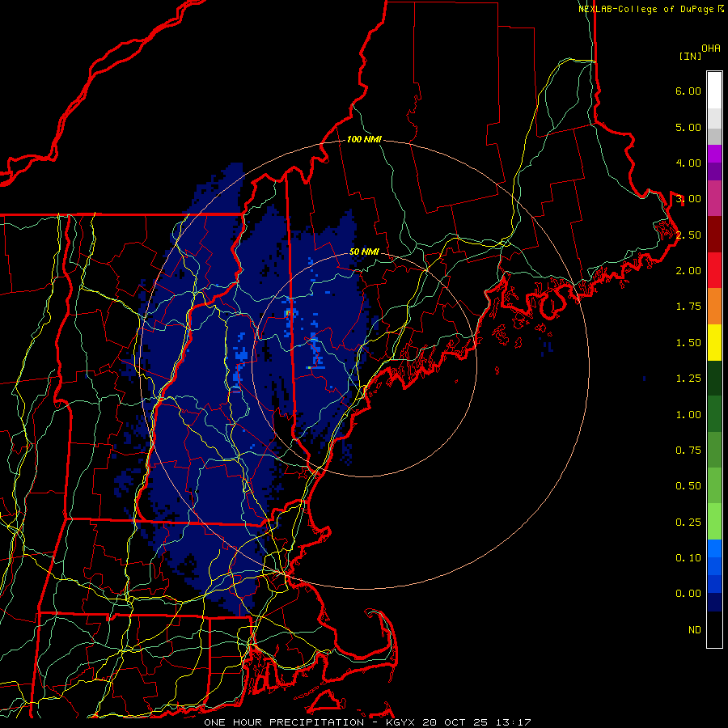Select the 0.75 legend value
The width and height of the screenshot is (728, 728).
tap(688, 451)
